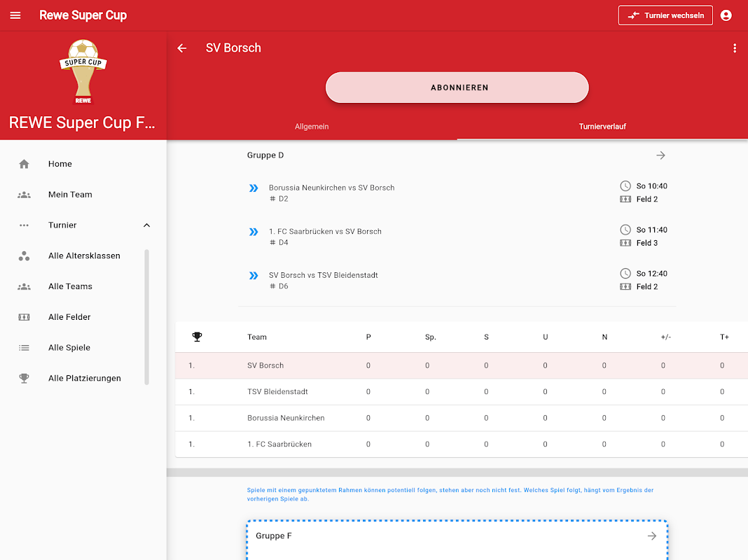The width and height of the screenshot is (748, 560).
Task: Click the Sp. column header
Action: tap(430, 337)
